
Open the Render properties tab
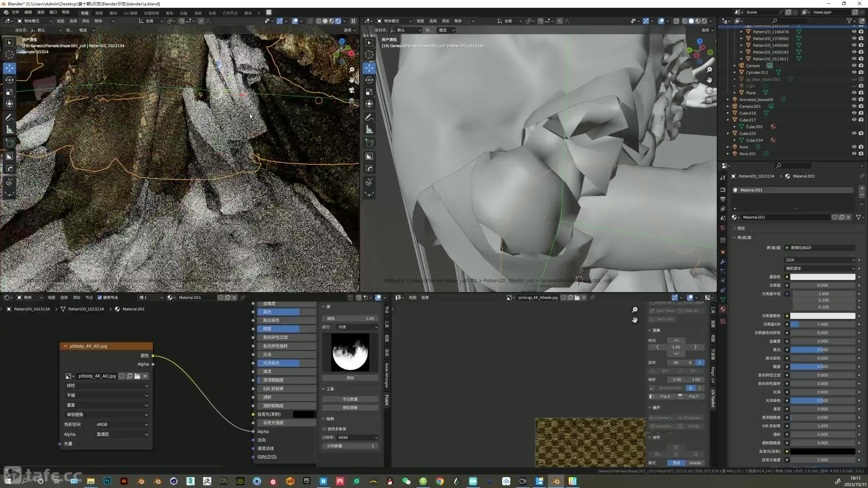pyautogui.click(x=723, y=190)
